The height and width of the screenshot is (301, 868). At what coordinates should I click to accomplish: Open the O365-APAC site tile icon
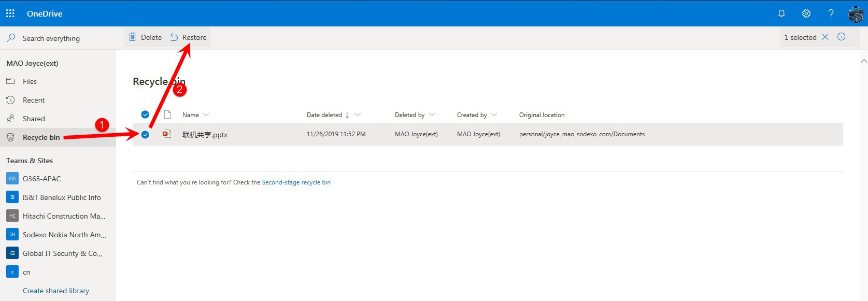pos(12,179)
